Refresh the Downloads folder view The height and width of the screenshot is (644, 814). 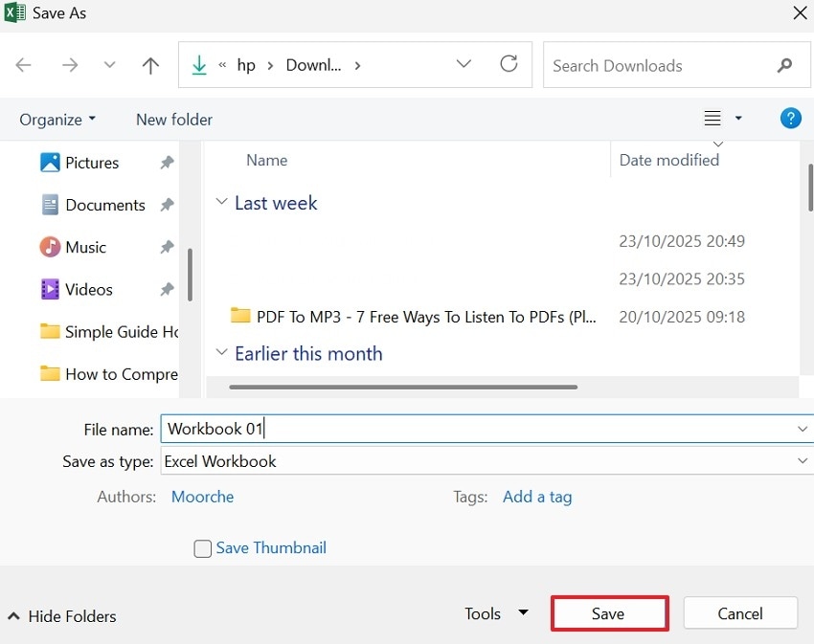(509, 64)
